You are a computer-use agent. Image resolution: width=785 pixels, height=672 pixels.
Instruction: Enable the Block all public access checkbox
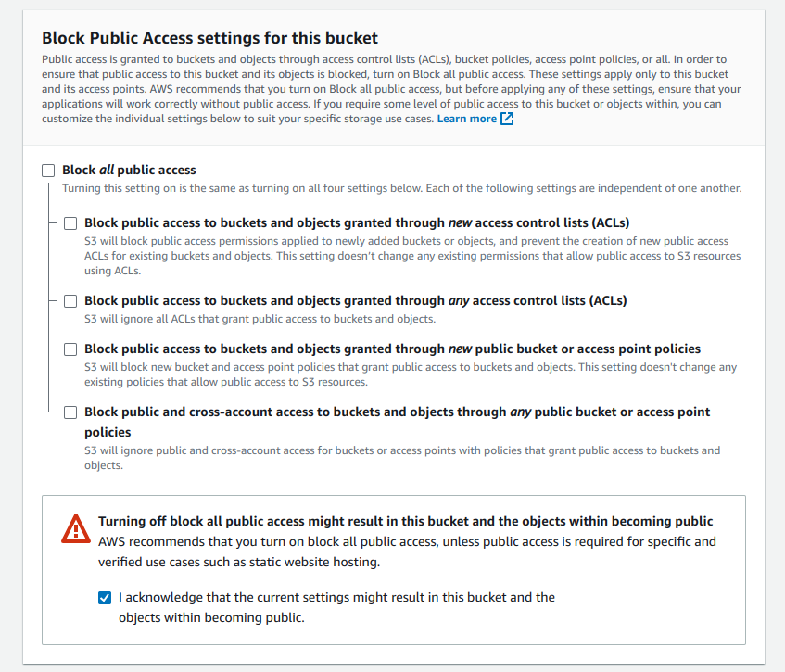tap(48, 171)
